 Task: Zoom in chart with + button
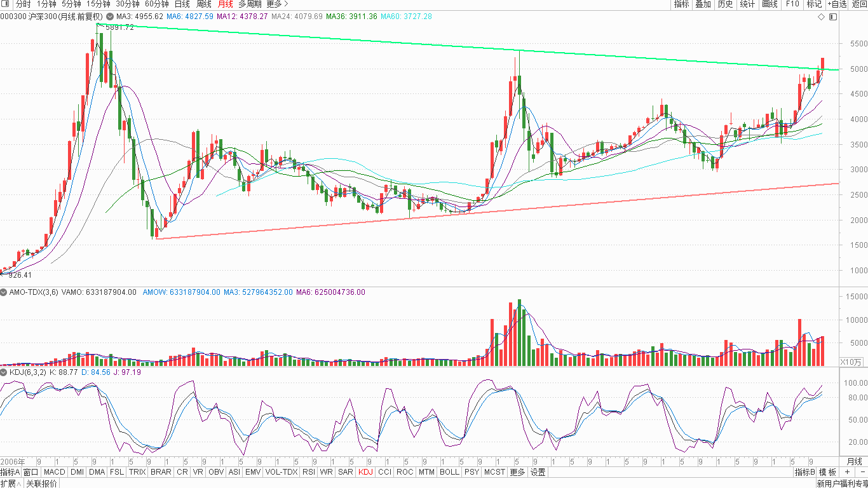(847, 472)
